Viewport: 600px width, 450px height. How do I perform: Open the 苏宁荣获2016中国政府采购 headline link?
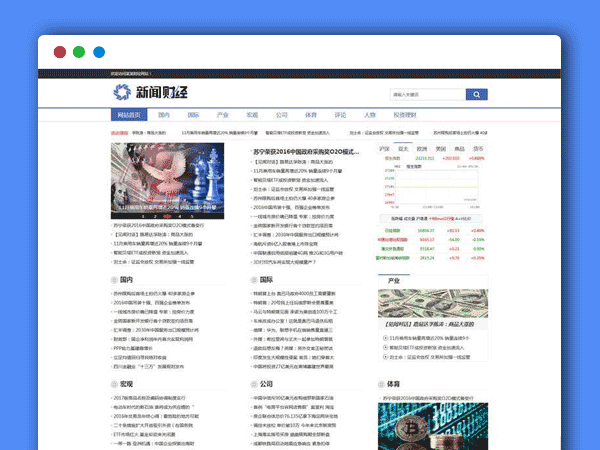[307, 148]
